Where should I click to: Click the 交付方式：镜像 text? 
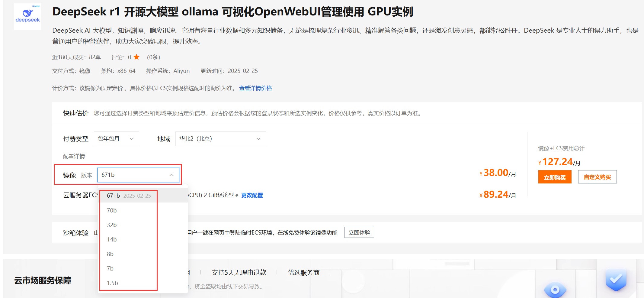(71, 71)
